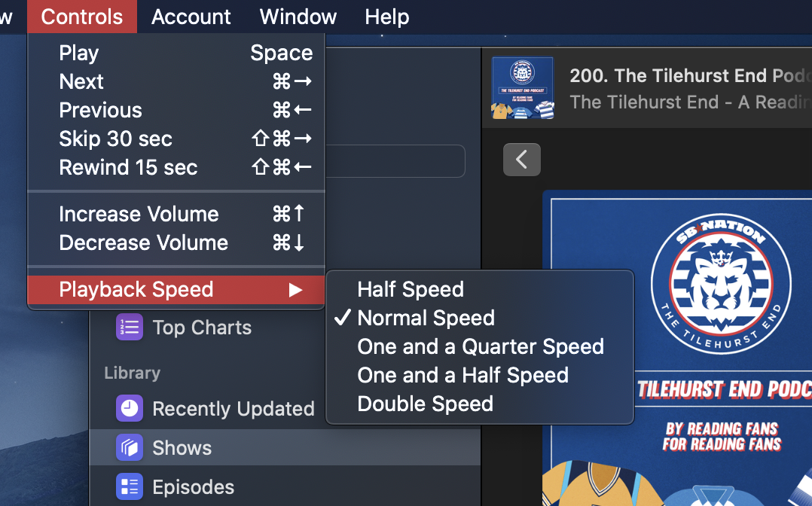Choose One and a Half Speed

click(480, 375)
